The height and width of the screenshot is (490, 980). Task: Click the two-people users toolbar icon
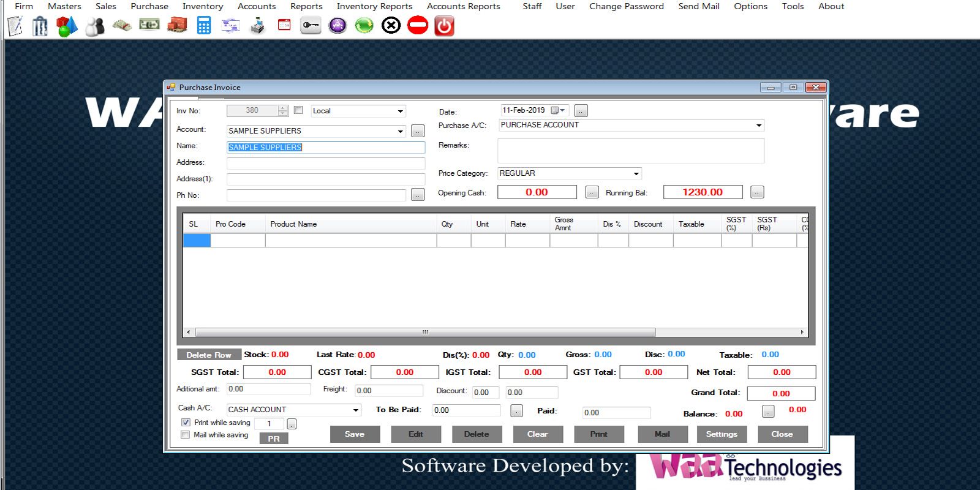point(94,26)
